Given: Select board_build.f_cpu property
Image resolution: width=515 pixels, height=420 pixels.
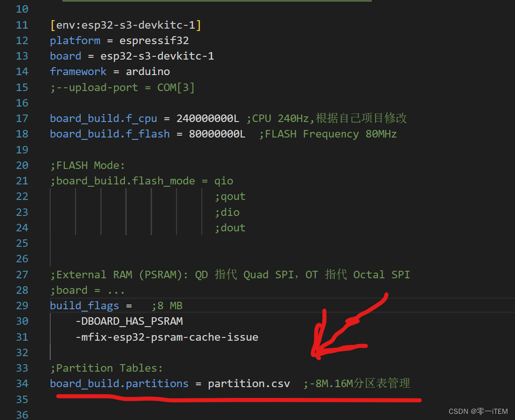Looking at the screenshot, I should (x=103, y=118).
